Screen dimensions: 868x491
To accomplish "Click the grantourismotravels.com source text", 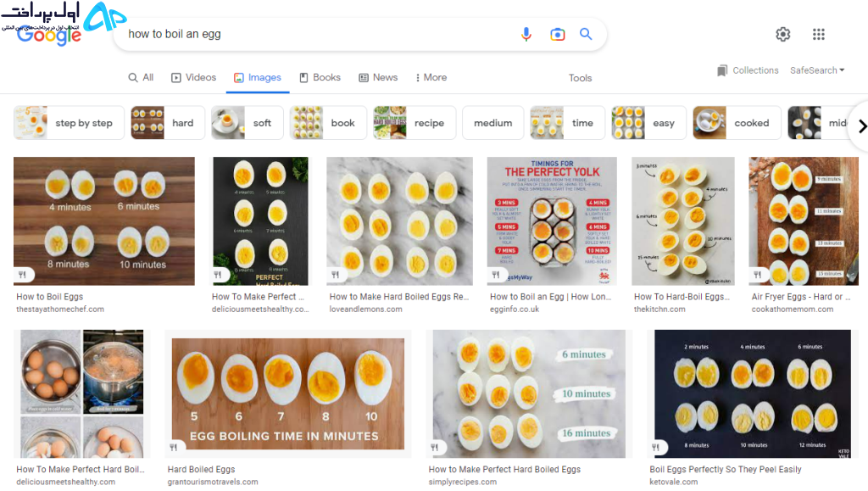I will click(x=213, y=483).
